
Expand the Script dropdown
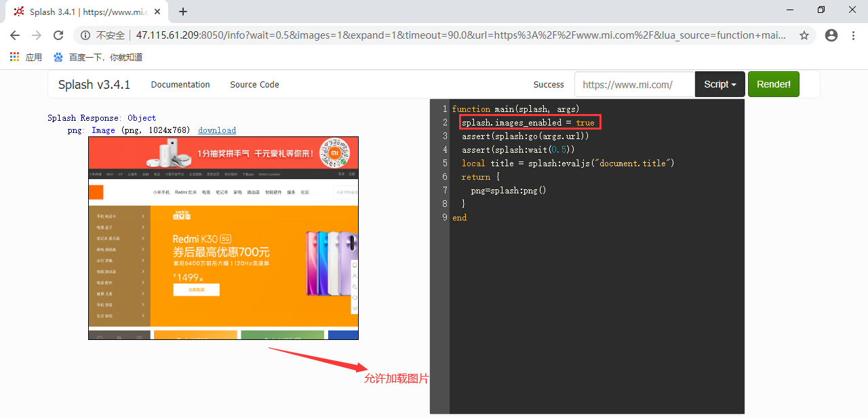720,84
